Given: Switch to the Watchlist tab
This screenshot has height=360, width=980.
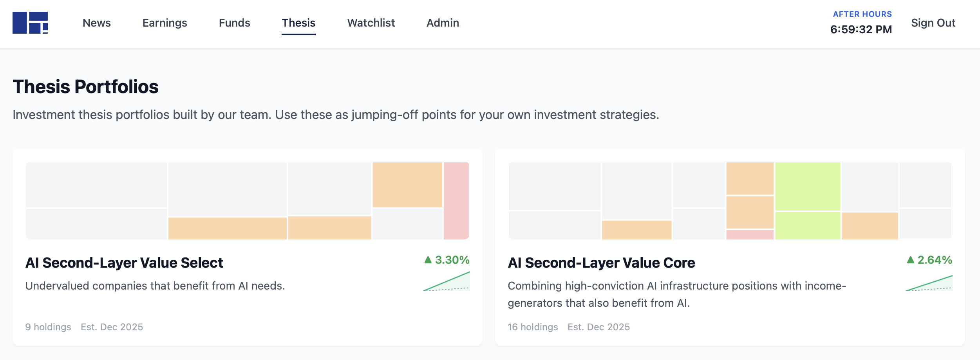Looking at the screenshot, I should pyautogui.click(x=371, y=23).
